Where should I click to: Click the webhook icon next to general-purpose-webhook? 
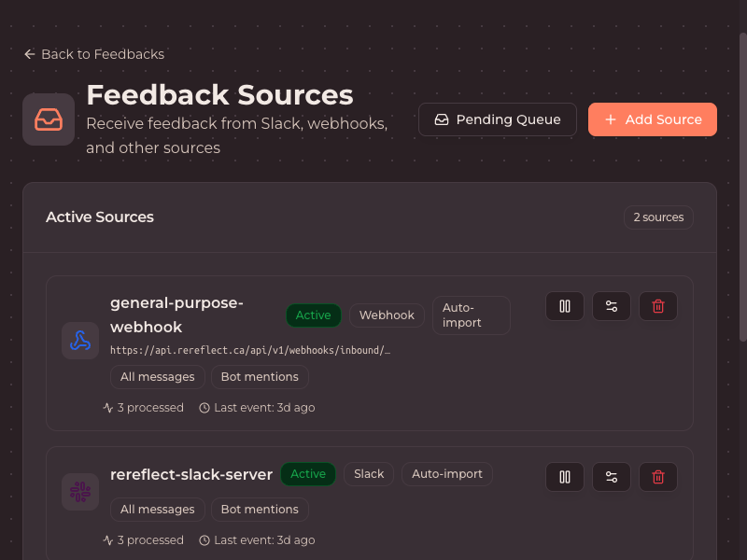click(80, 340)
